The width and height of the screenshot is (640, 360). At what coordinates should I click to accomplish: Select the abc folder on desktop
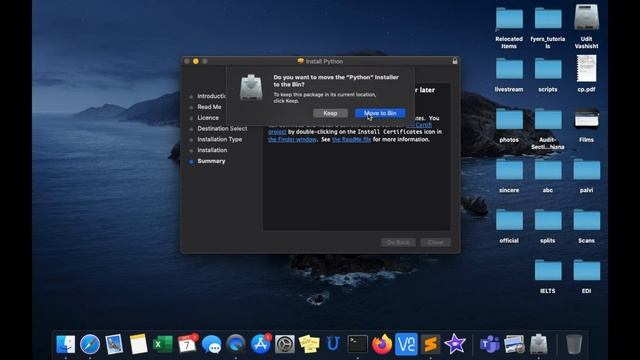(x=548, y=170)
